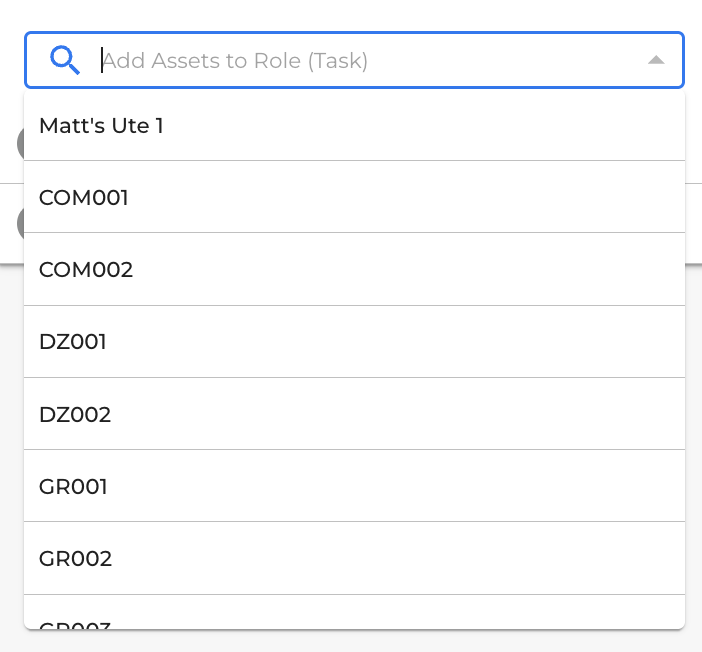702x652 pixels.
Task: Focus the Add Assets to Role field
Action: [354, 60]
